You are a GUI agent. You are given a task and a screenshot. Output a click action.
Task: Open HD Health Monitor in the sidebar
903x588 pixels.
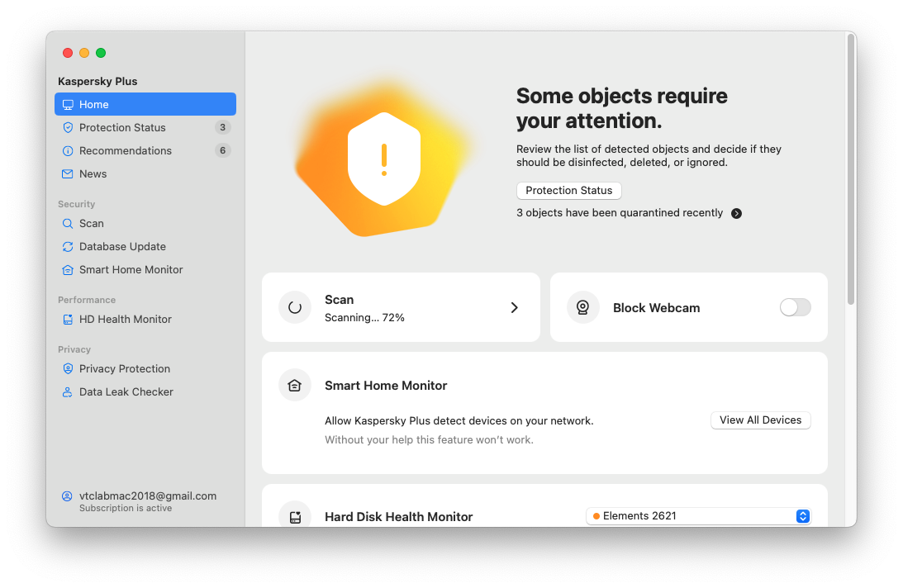pyautogui.click(x=125, y=320)
